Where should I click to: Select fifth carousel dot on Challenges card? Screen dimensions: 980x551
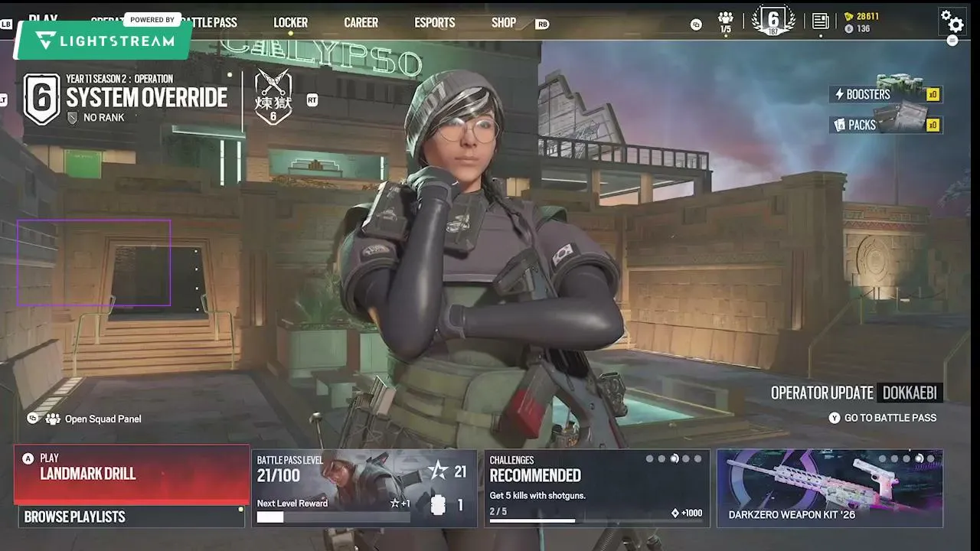click(x=697, y=459)
